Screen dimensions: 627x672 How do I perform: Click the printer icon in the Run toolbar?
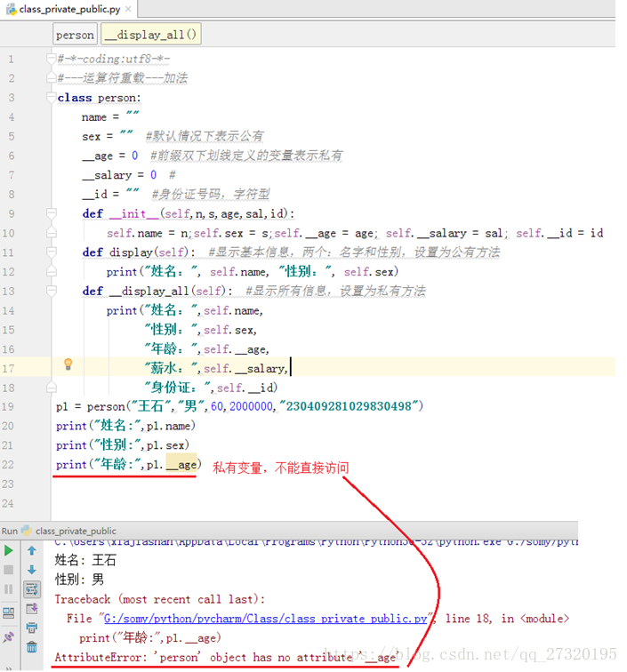pyautogui.click(x=32, y=628)
